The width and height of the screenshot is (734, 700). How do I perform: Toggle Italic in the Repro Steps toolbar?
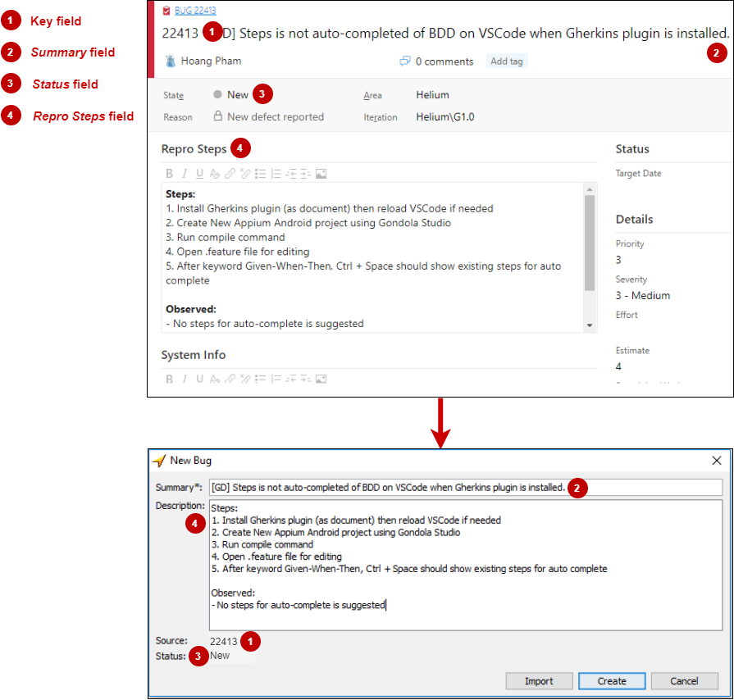[x=185, y=174]
